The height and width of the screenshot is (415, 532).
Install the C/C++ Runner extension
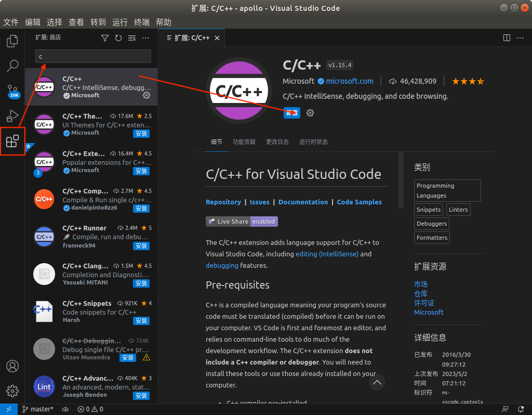point(141,246)
